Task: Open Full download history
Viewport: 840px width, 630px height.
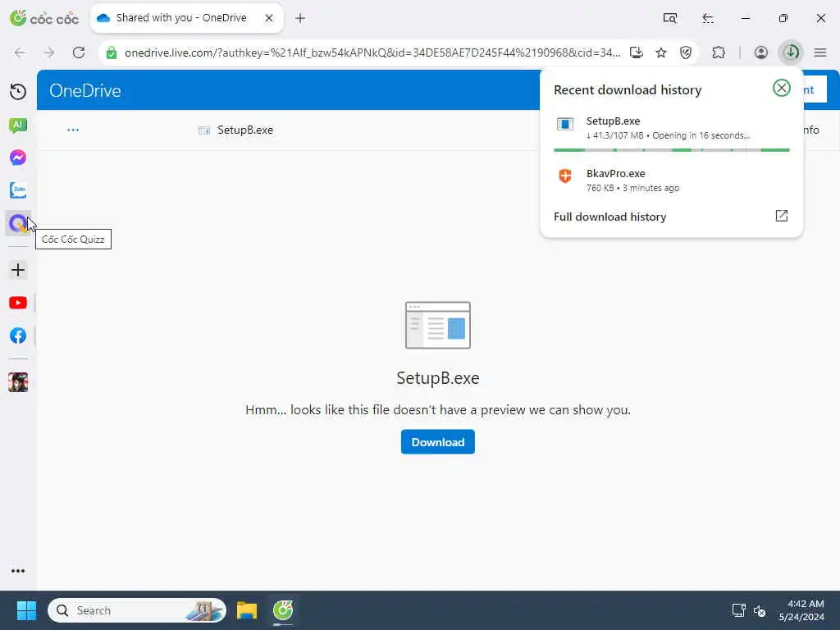Action: point(609,217)
